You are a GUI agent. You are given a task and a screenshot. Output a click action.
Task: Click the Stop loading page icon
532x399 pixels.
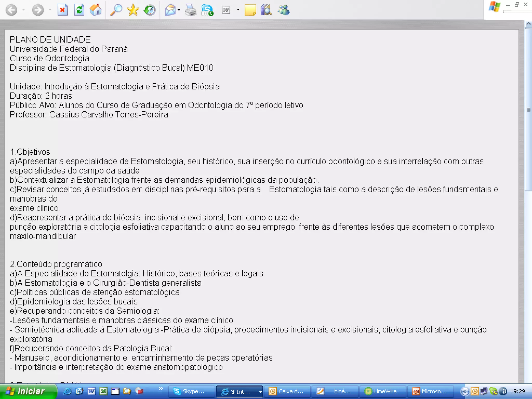[x=62, y=10]
